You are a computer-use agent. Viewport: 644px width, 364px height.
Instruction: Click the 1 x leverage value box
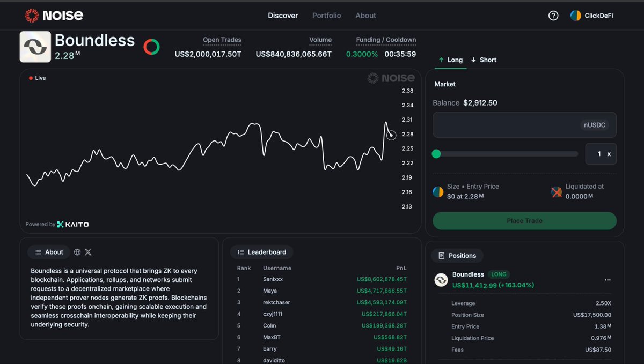tap(601, 154)
